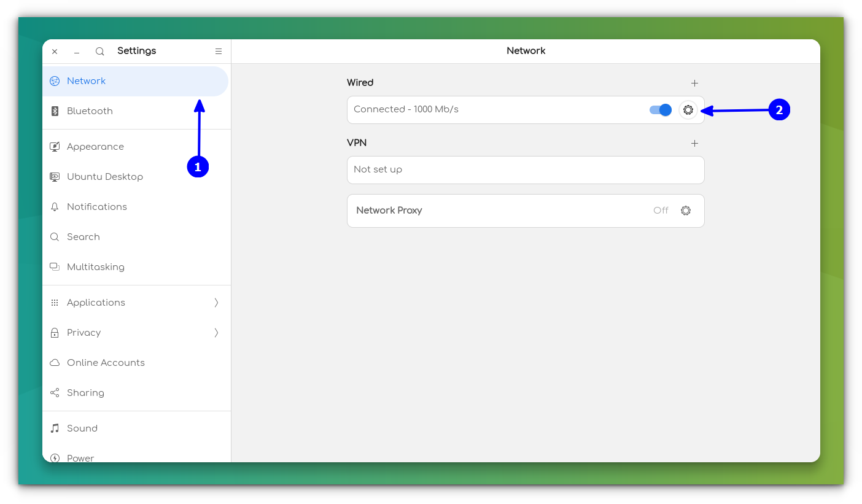This screenshot has height=504, width=862.
Task: Toggle the wired connection switch off
Action: pos(661,110)
